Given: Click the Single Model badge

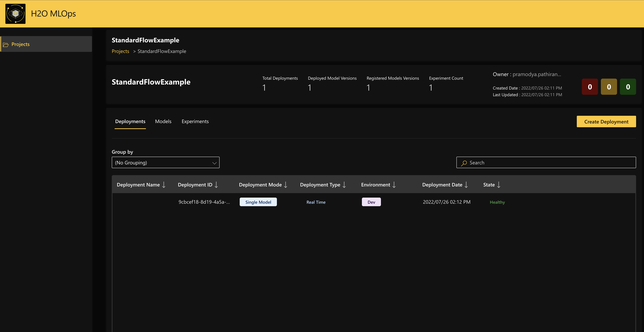Looking at the screenshot, I should 258,202.
